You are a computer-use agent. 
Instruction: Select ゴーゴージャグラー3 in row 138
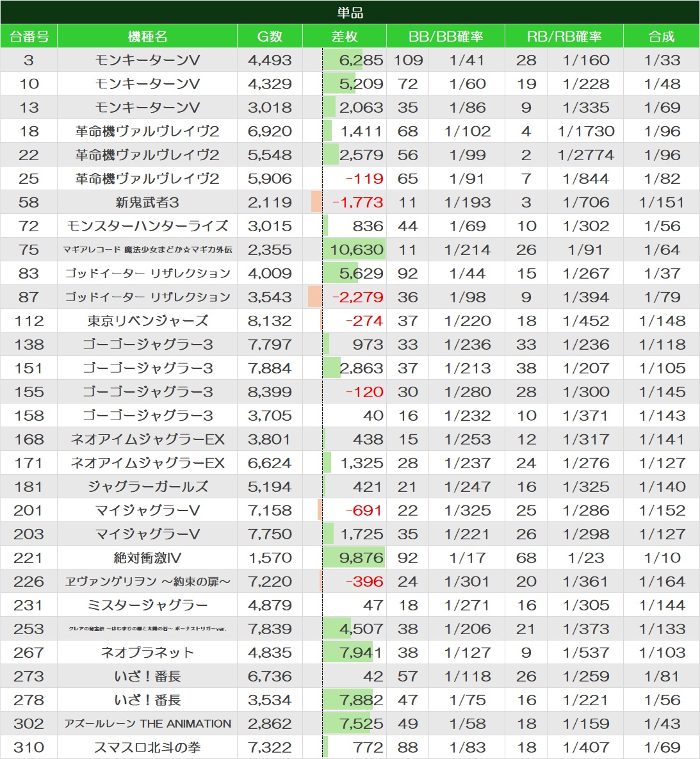pos(147,345)
